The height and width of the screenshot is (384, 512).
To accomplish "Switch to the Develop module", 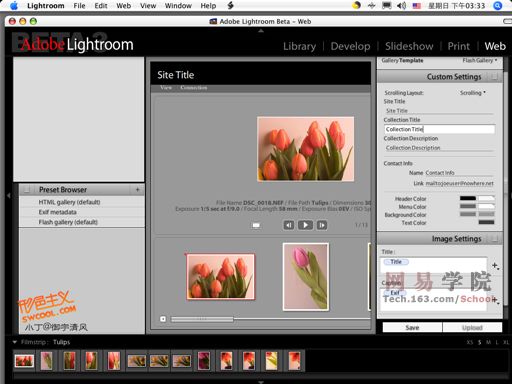I will click(350, 46).
